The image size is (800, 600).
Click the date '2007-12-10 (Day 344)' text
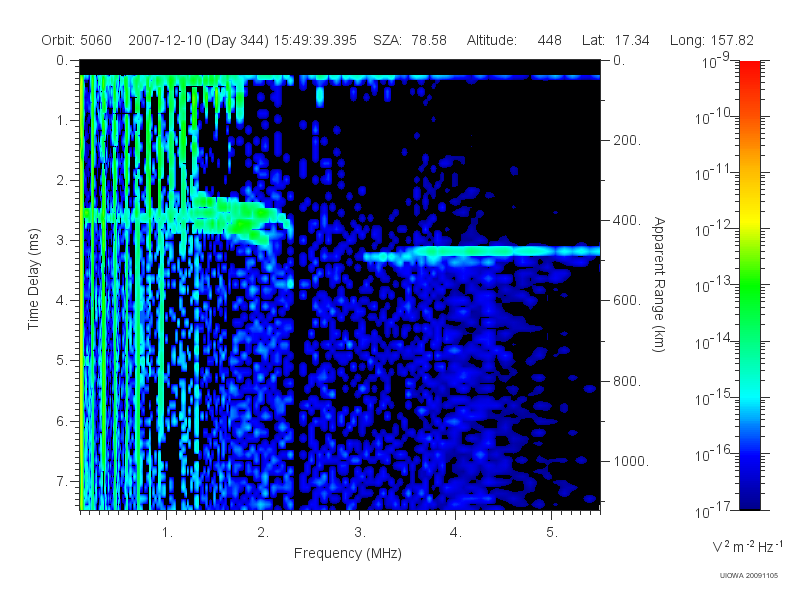click(x=198, y=40)
